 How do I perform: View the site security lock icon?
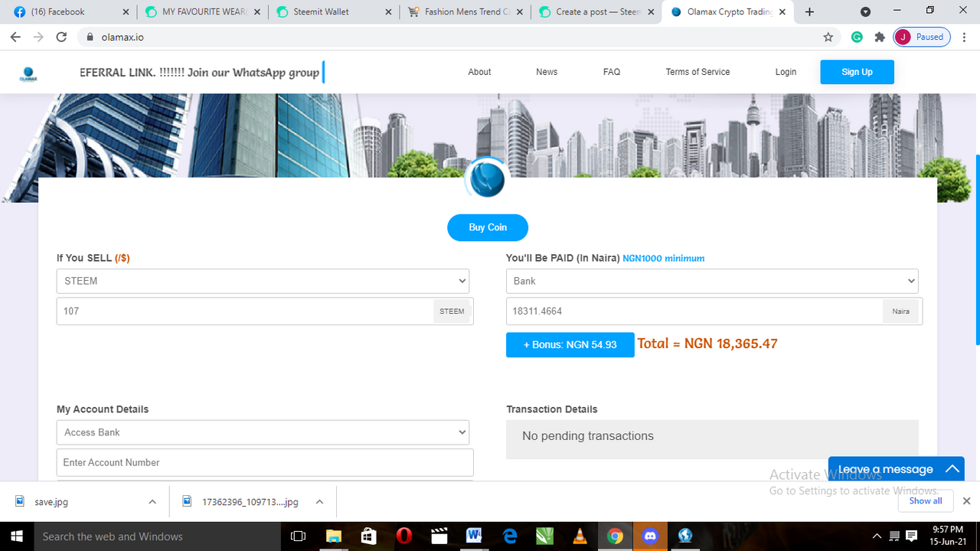pos(90,37)
